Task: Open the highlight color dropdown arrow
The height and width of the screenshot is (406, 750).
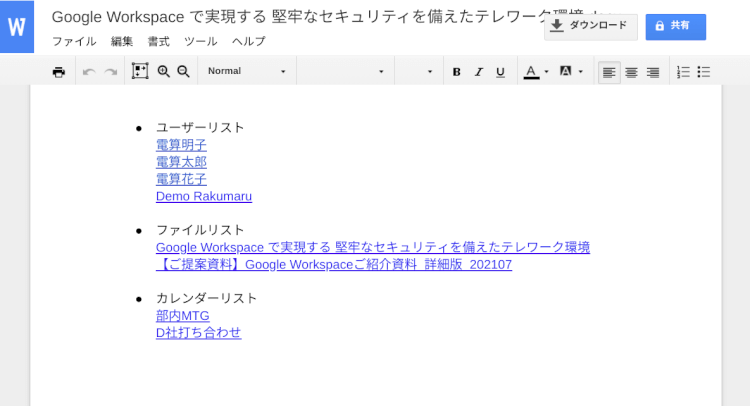Action: pos(581,72)
